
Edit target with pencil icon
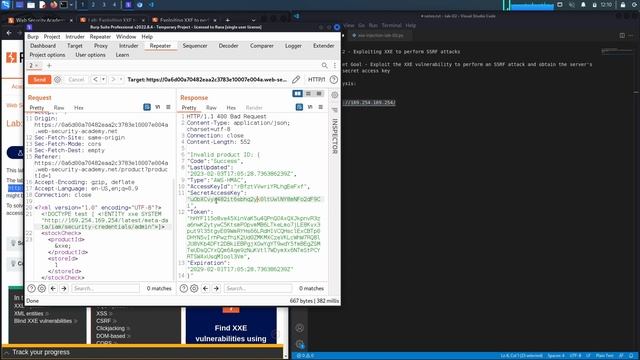[296, 80]
